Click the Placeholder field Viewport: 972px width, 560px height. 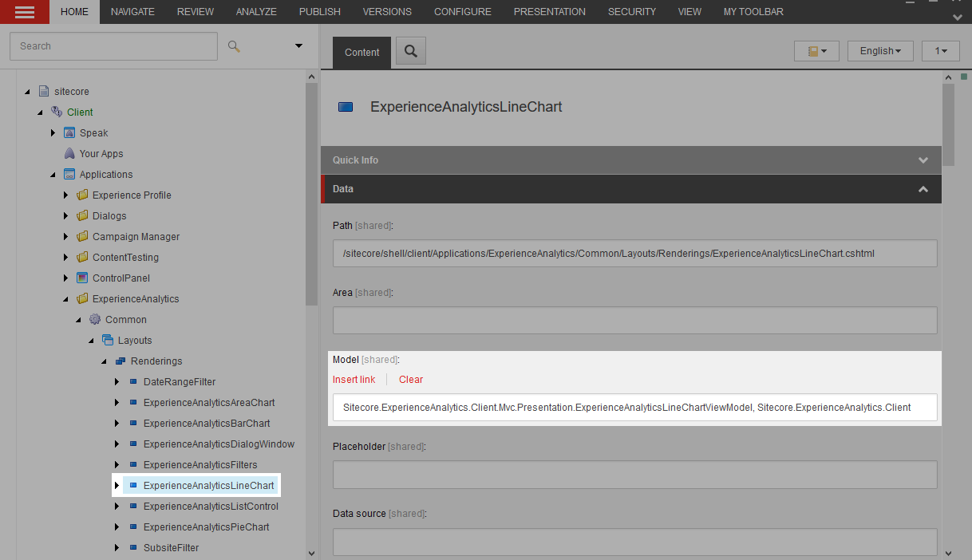coord(634,475)
